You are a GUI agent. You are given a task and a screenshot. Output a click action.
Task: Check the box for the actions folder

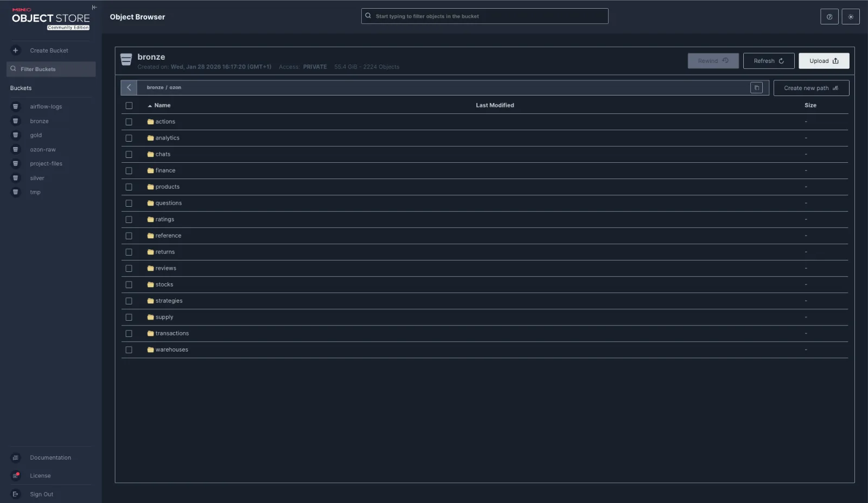(x=129, y=122)
